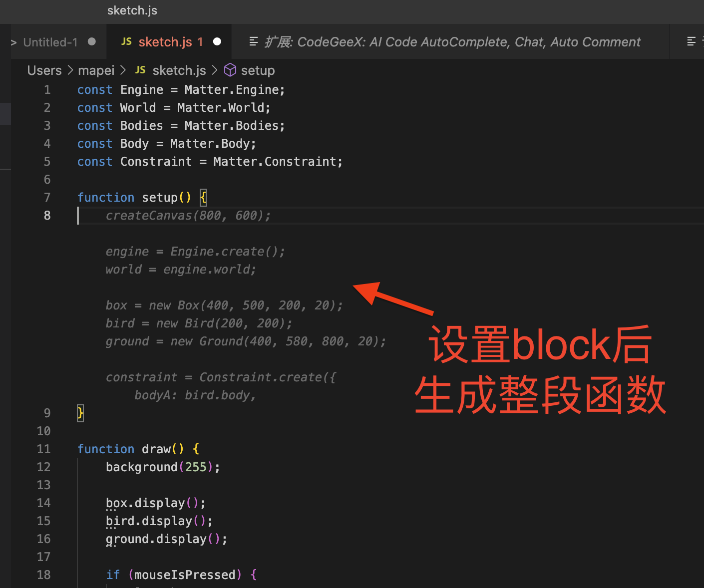704x588 pixels.
Task: Click the closing brace on line 9
Action: click(x=80, y=413)
